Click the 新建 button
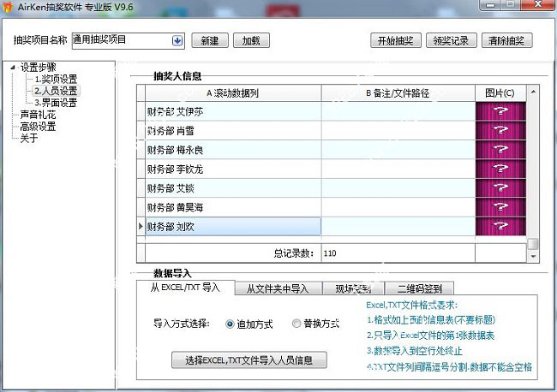This screenshot has width=557, height=392. click(x=210, y=40)
